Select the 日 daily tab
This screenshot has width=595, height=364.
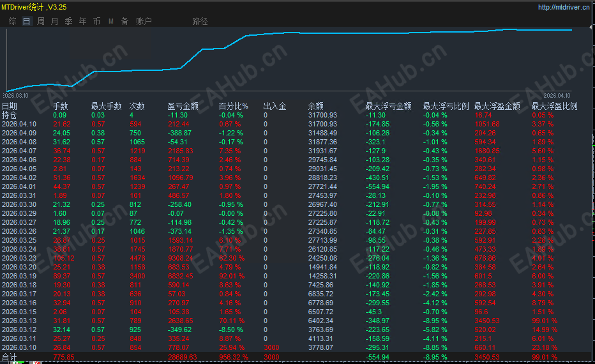pyautogui.click(x=27, y=21)
